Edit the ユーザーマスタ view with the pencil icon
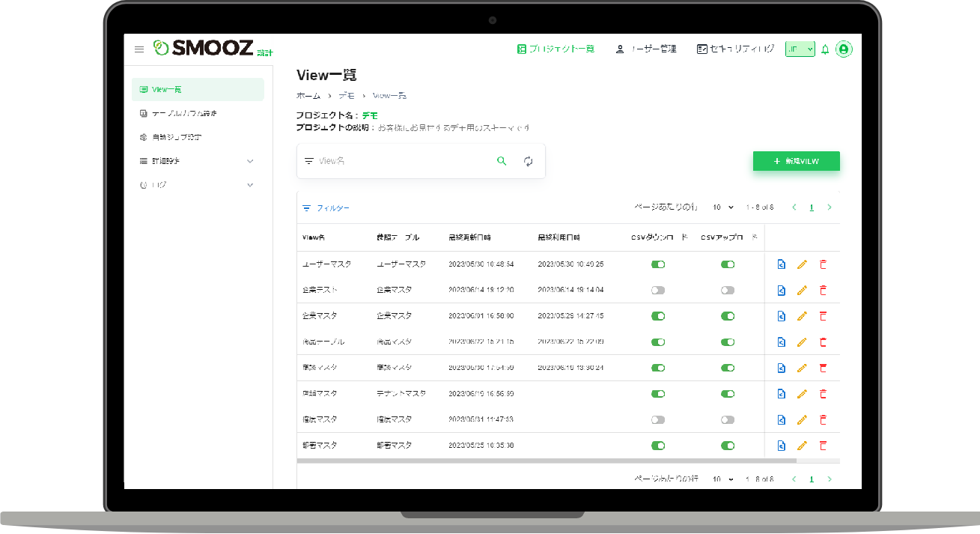 point(802,264)
